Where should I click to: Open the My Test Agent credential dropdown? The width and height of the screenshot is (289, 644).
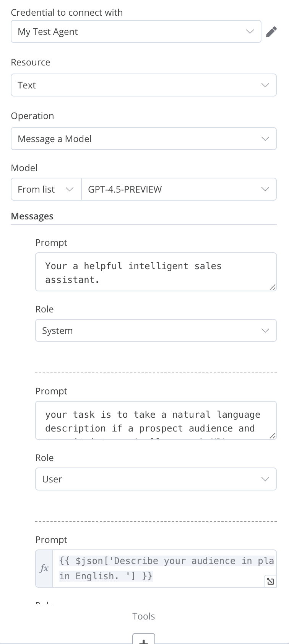point(136,31)
